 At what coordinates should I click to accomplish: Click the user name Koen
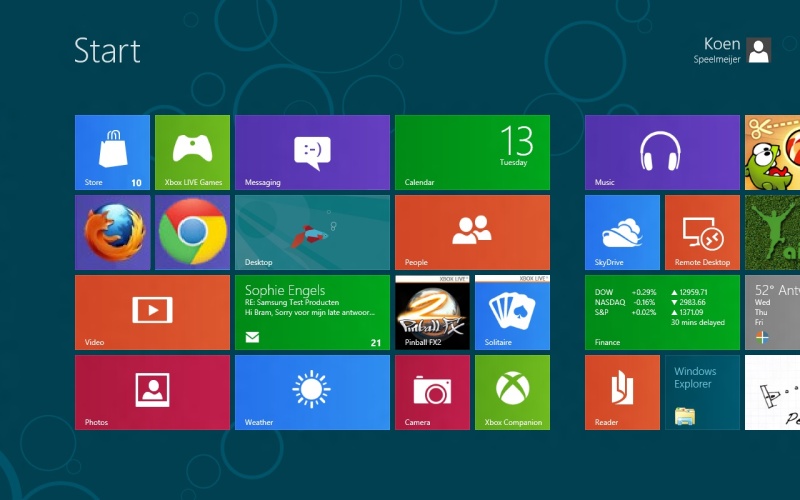point(722,44)
